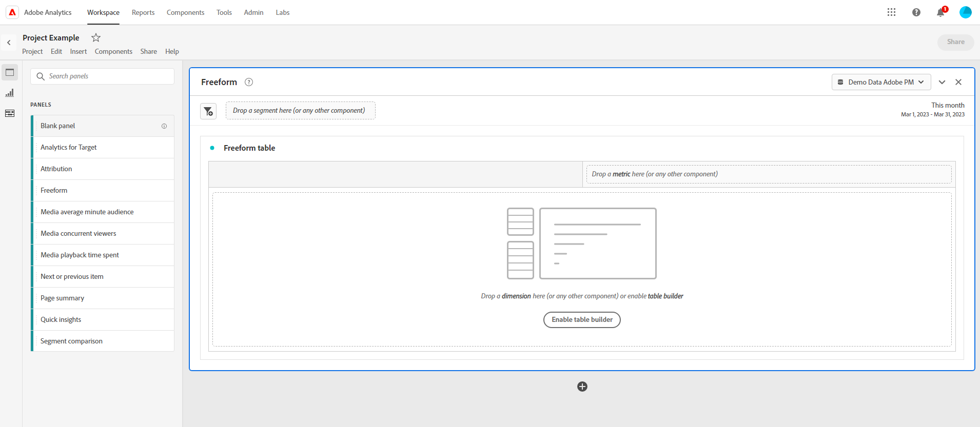980x427 pixels.
Task: Open the Admin menu
Action: coord(253,12)
